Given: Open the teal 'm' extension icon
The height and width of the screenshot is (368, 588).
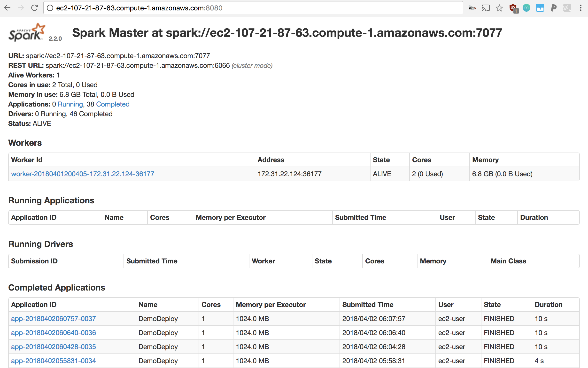Looking at the screenshot, I should pos(526,8).
